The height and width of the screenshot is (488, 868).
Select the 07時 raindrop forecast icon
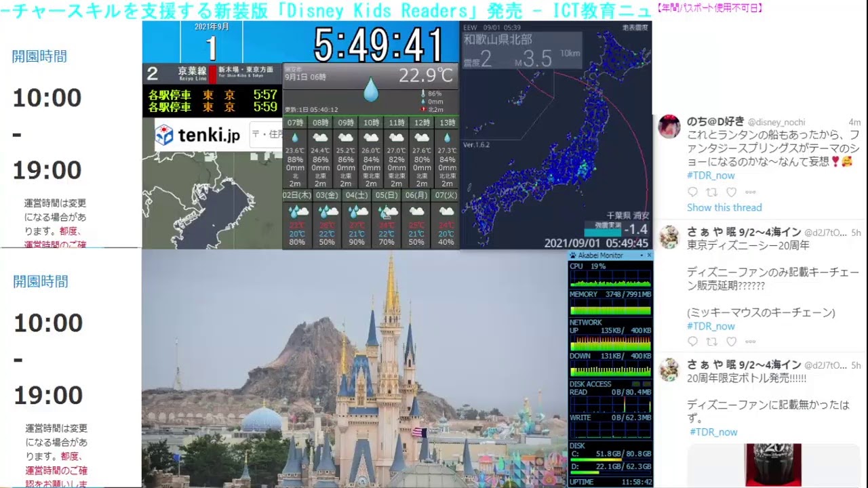pyautogui.click(x=295, y=138)
